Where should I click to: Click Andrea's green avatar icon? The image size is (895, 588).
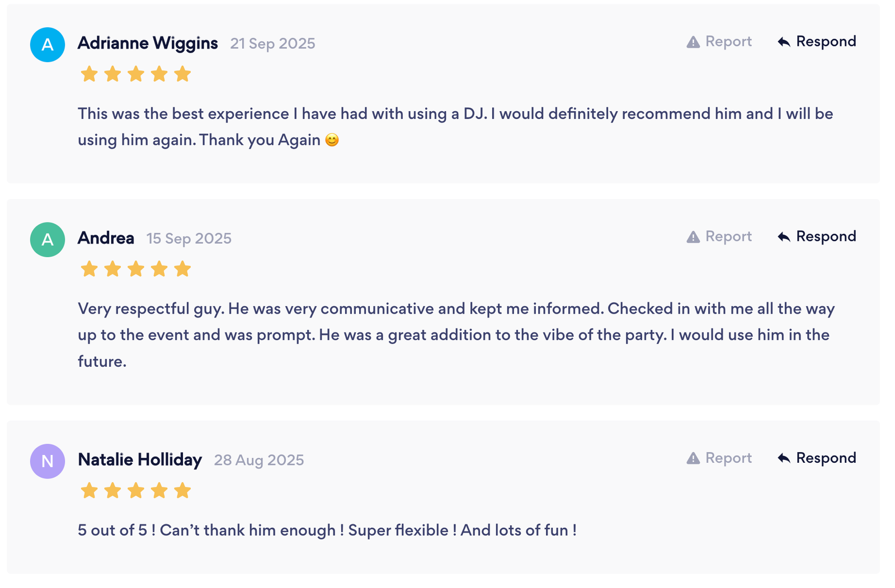coord(48,240)
